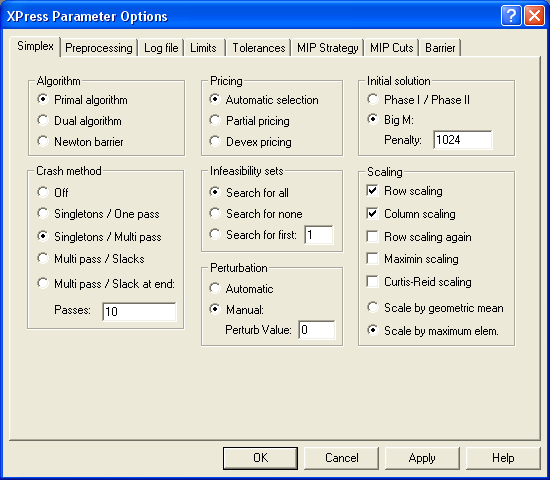
Task: Switch to the Preprocessing tab
Action: (x=99, y=48)
